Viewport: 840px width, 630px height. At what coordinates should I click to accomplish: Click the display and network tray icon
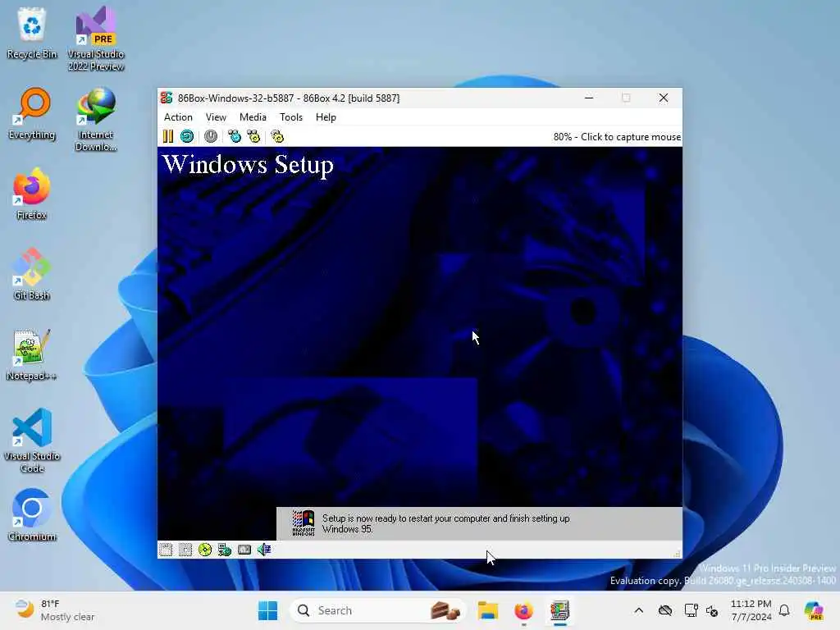pyautogui.click(x=691, y=610)
